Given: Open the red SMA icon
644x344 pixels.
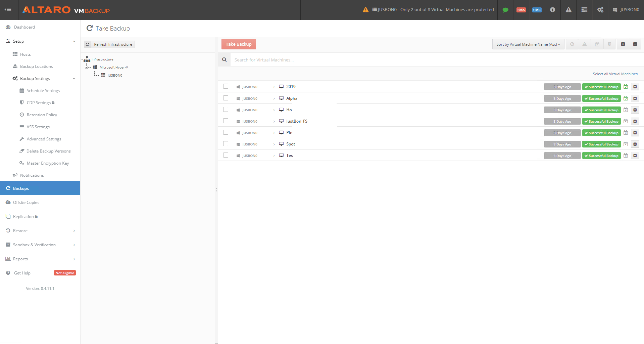Looking at the screenshot, I should pyautogui.click(x=521, y=10).
